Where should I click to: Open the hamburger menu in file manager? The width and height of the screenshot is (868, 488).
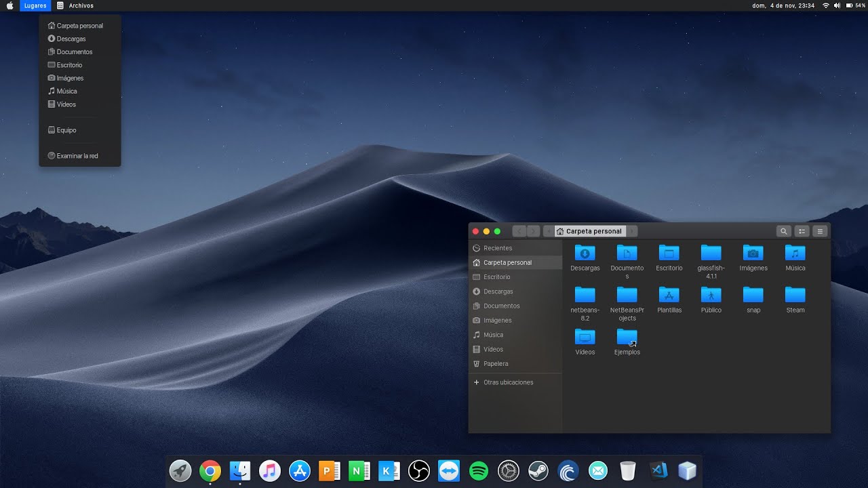pyautogui.click(x=821, y=231)
